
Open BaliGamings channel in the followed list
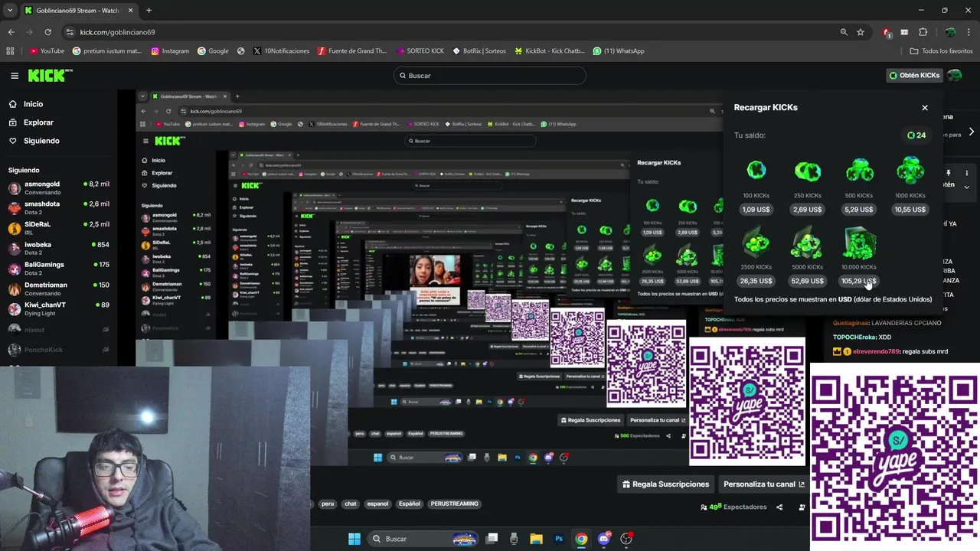point(58,269)
